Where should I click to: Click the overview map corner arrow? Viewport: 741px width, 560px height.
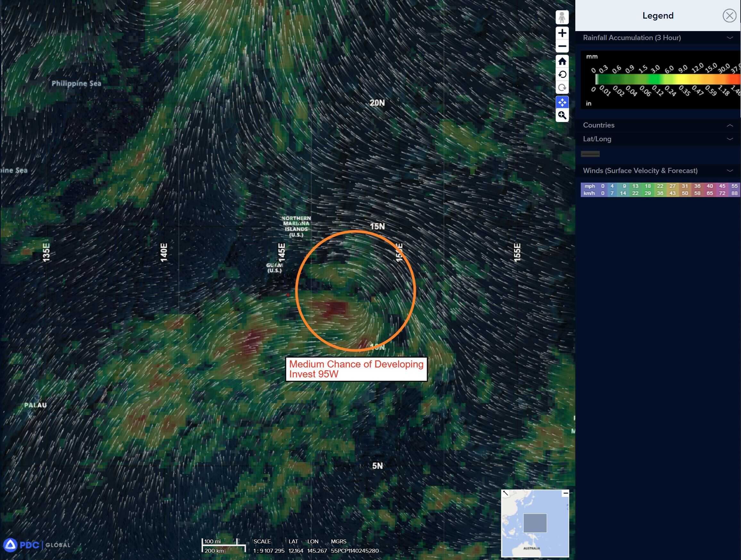coord(505,493)
